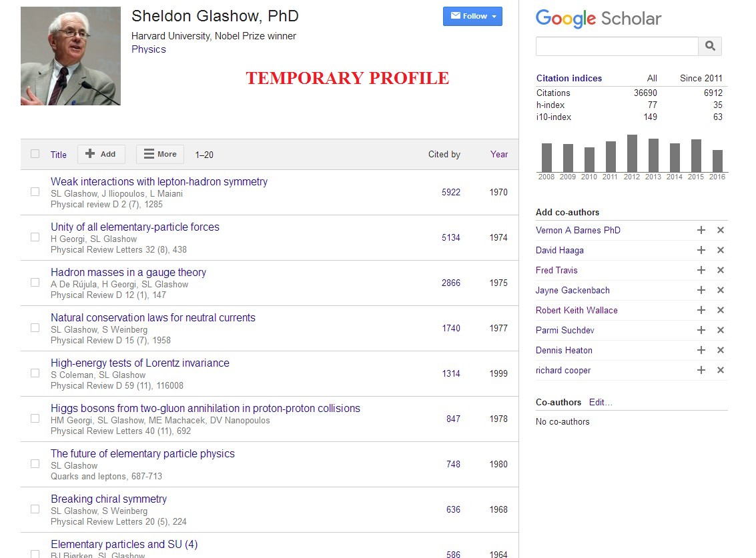
Task: Click Sheldon Glashow's profile photo
Action: (70, 56)
